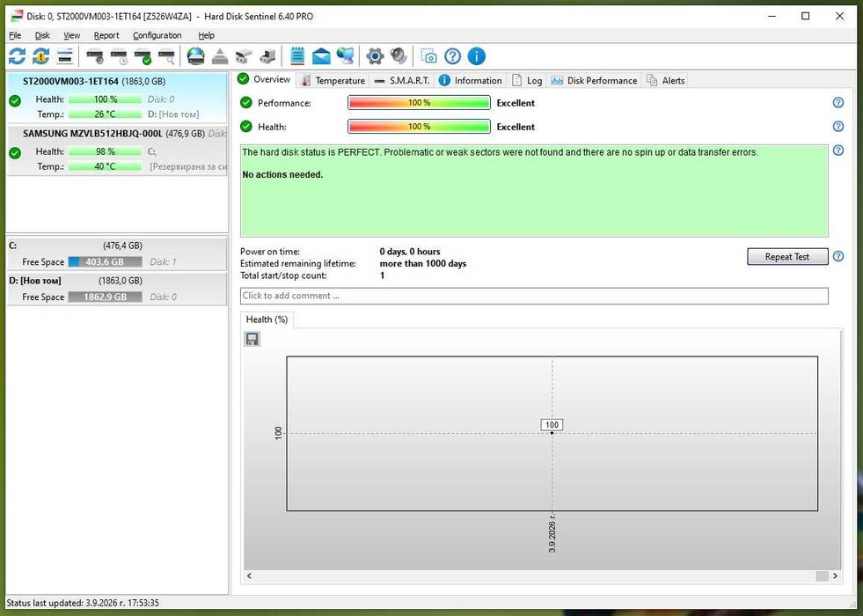Image resolution: width=863 pixels, height=616 pixels.
Task: Click the 'Status last updated' status bar text
Action: pos(83,603)
